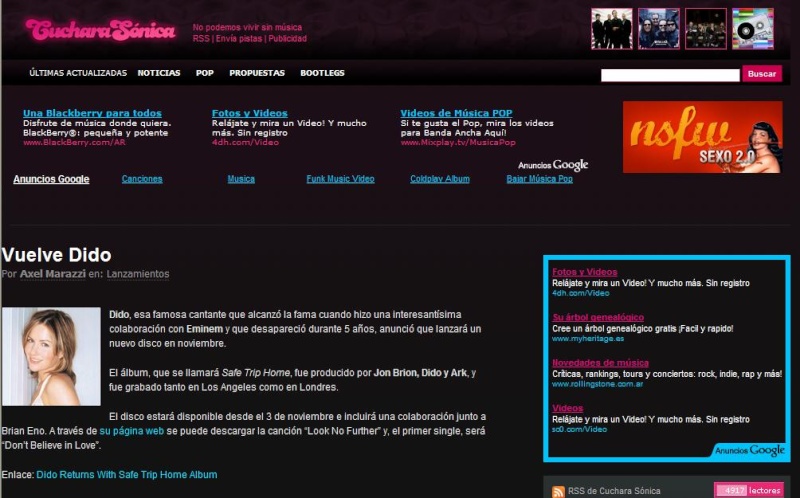Open author Axel Marazzi's page

53,274
